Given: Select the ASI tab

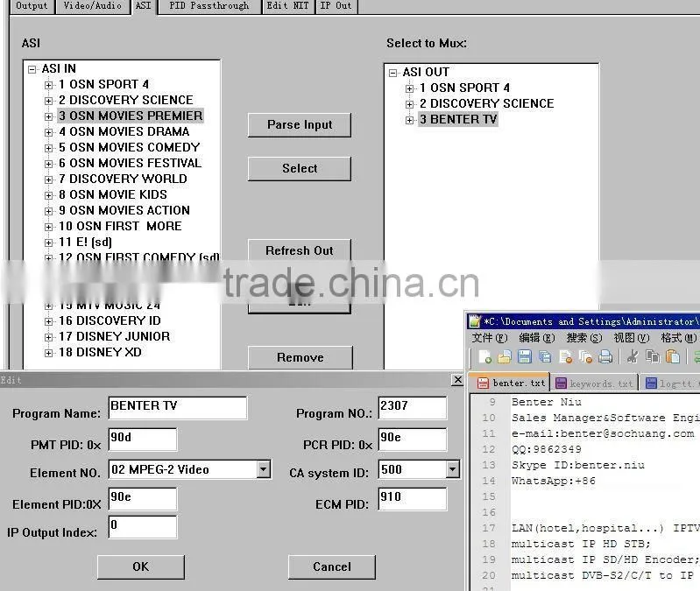Looking at the screenshot, I should [x=144, y=6].
